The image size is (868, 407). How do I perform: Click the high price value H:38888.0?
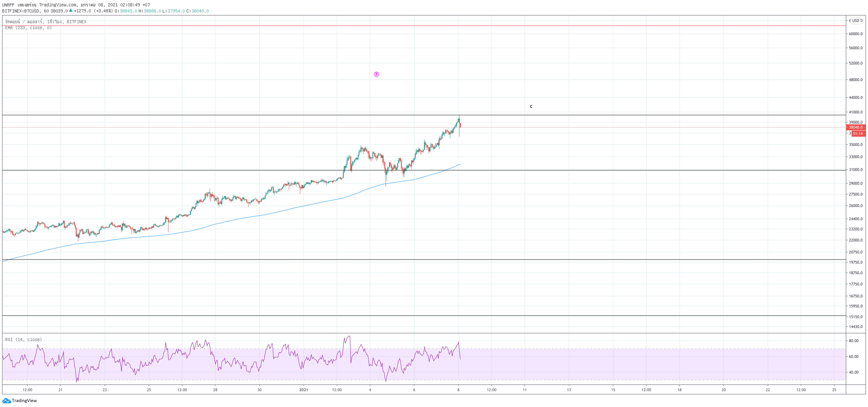click(150, 11)
